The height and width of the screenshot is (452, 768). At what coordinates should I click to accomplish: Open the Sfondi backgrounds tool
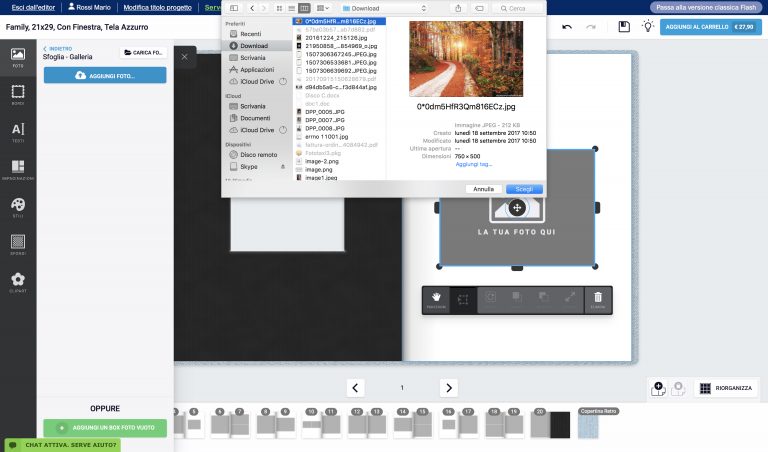pyautogui.click(x=18, y=245)
